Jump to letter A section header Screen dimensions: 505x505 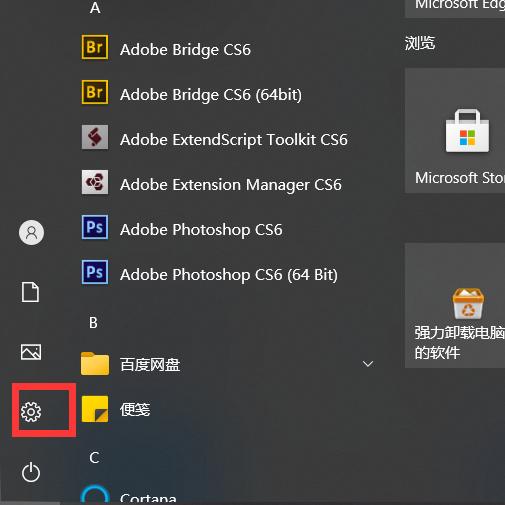click(95, 8)
